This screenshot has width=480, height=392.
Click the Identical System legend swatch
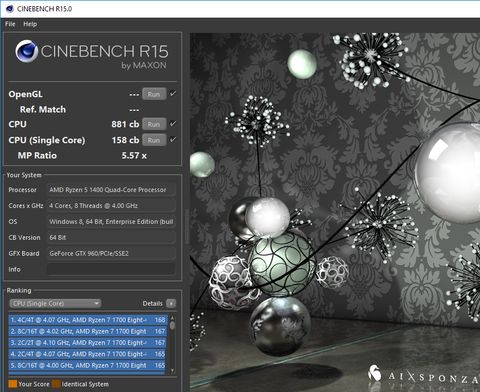coord(56,384)
